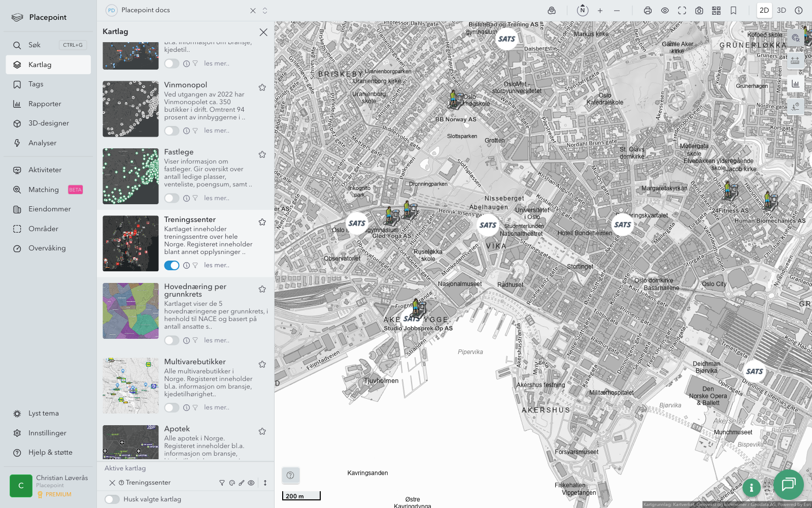Viewport: 812px width, 508px height.
Task: Disable the Treningssenter layer toggle
Action: [172, 265]
